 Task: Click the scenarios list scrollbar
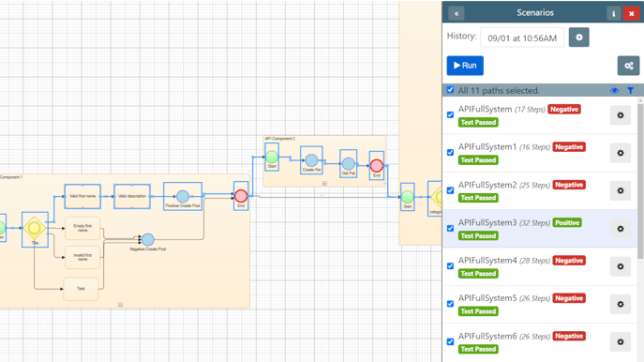[x=640, y=181]
